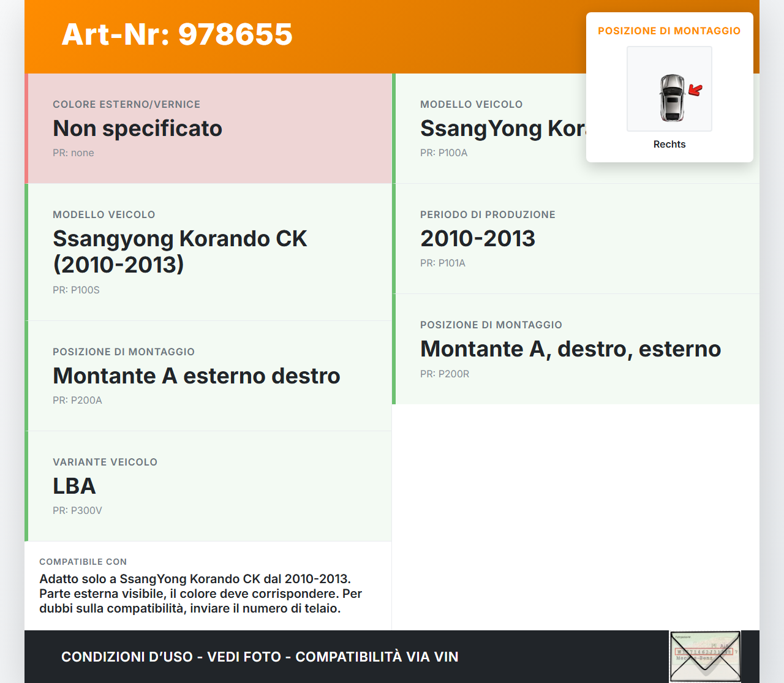Click 'PR: P200R' code
Screen dimensions: 784x683
click(445, 374)
